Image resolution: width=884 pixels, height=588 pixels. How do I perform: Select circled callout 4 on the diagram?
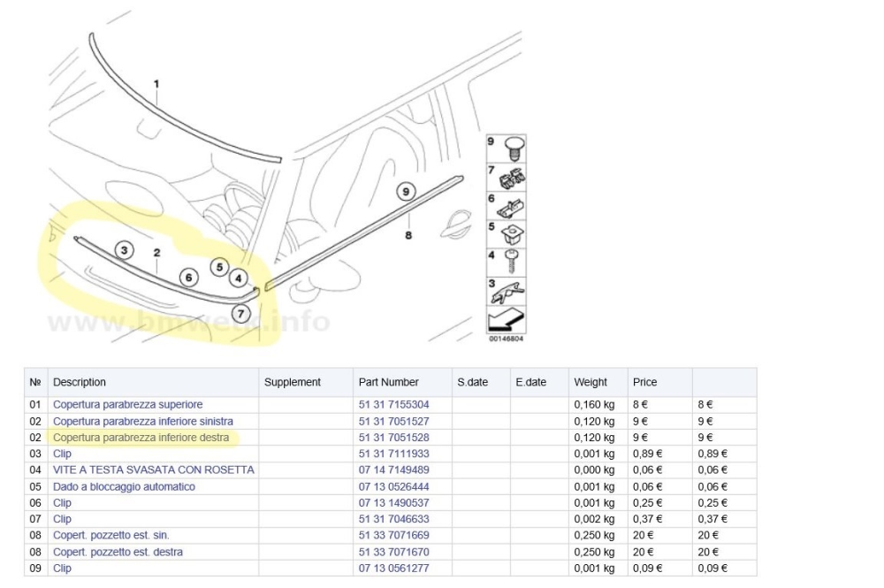point(239,278)
